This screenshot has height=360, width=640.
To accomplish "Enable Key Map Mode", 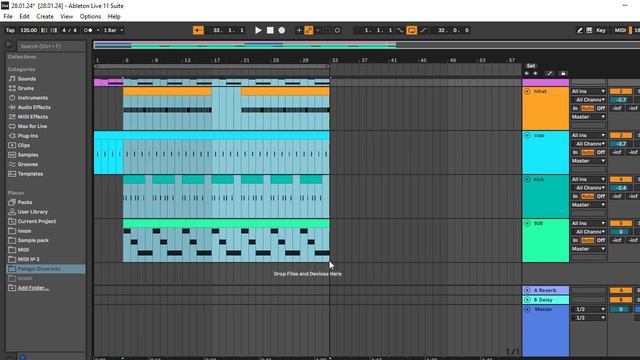I will click(x=601, y=30).
